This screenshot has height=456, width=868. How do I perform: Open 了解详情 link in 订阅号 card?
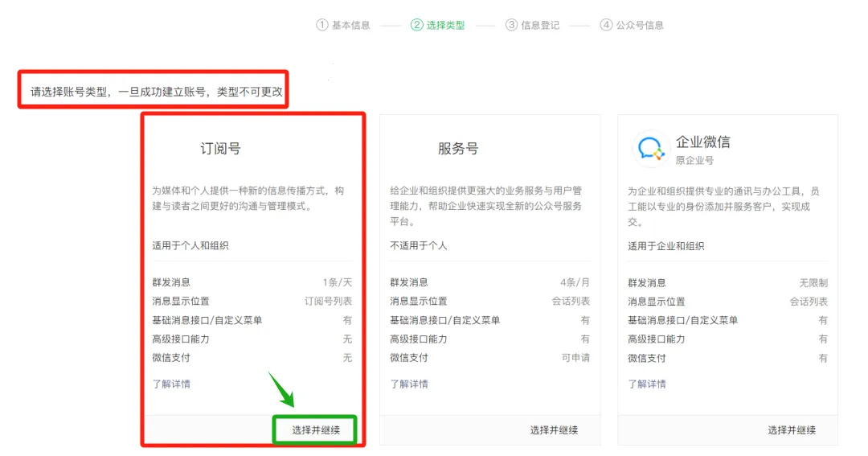[x=171, y=384]
